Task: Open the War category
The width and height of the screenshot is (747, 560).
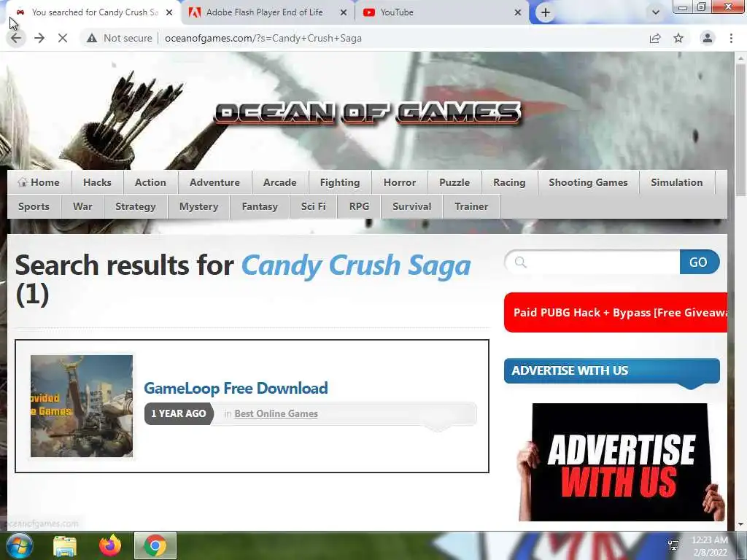Action: point(82,206)
